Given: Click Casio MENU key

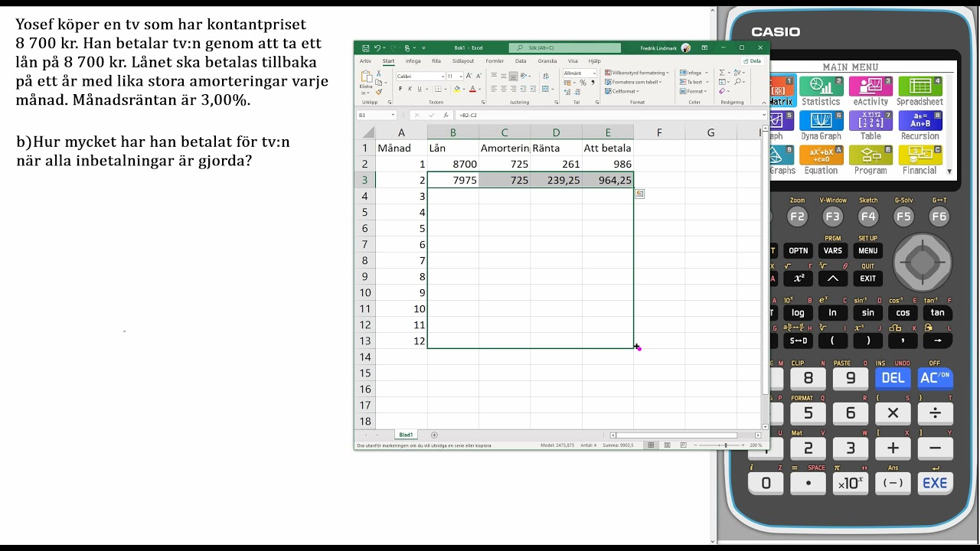Looking at the screenshot, I should click(x=867, y=250).
